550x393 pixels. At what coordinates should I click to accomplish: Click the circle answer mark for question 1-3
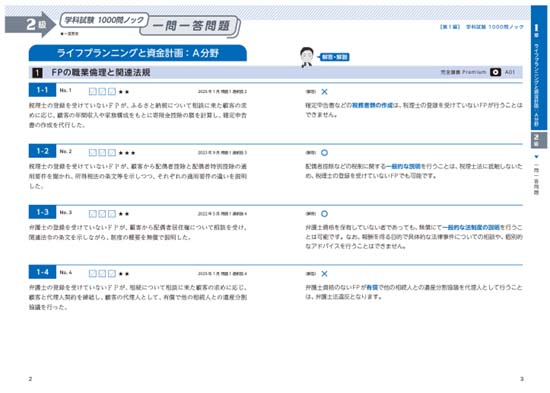[x=324, y=213]
